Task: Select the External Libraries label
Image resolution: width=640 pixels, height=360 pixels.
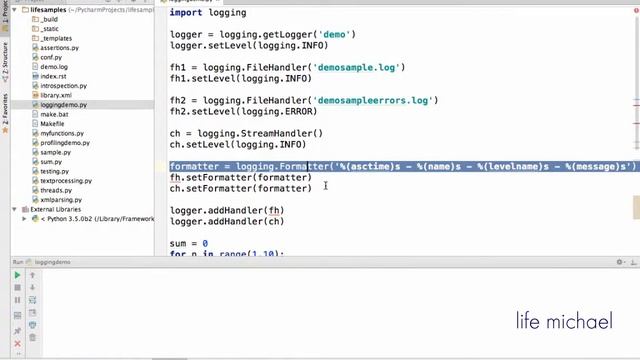Action: point(56,209)
